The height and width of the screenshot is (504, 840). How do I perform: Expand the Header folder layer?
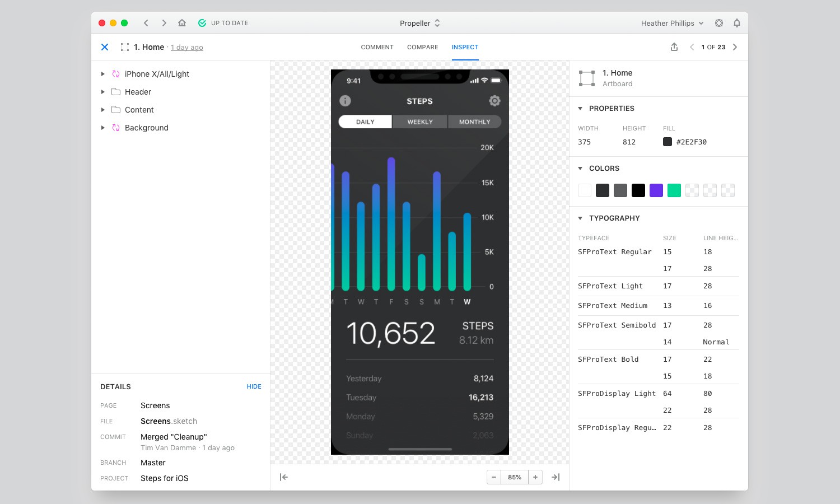103,92
